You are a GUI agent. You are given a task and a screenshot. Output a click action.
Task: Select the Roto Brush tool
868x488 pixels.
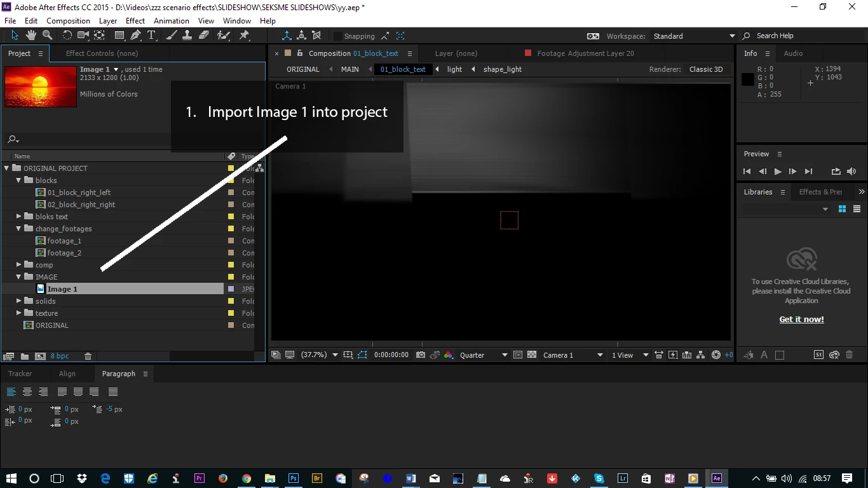(x=224, y=36)
